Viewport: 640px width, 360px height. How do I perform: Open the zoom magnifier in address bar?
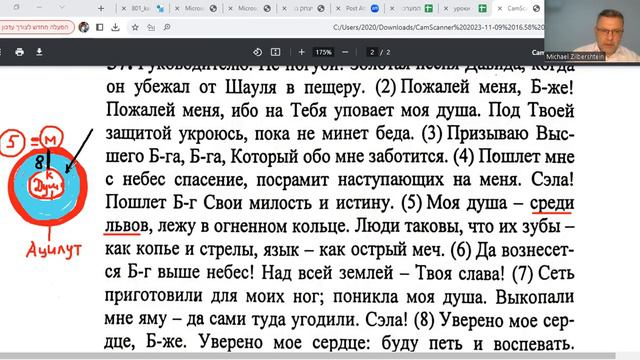coord(167,27)
